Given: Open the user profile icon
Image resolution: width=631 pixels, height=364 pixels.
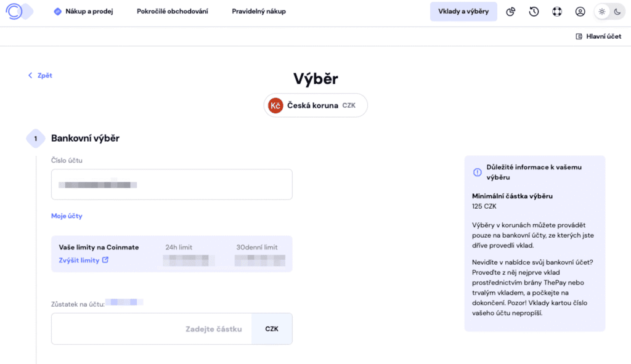Looking at the screenshot, I should [580, 12].
